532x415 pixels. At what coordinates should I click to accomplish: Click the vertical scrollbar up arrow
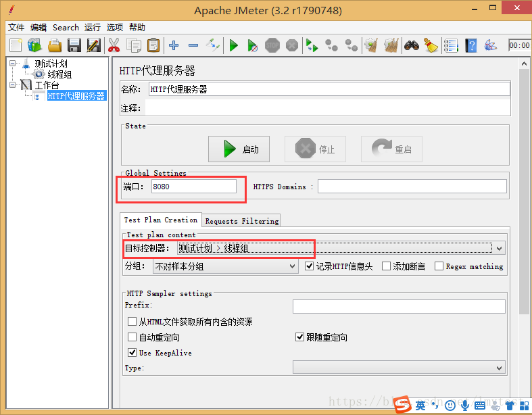pyautogui.click(x=524, y=64)
